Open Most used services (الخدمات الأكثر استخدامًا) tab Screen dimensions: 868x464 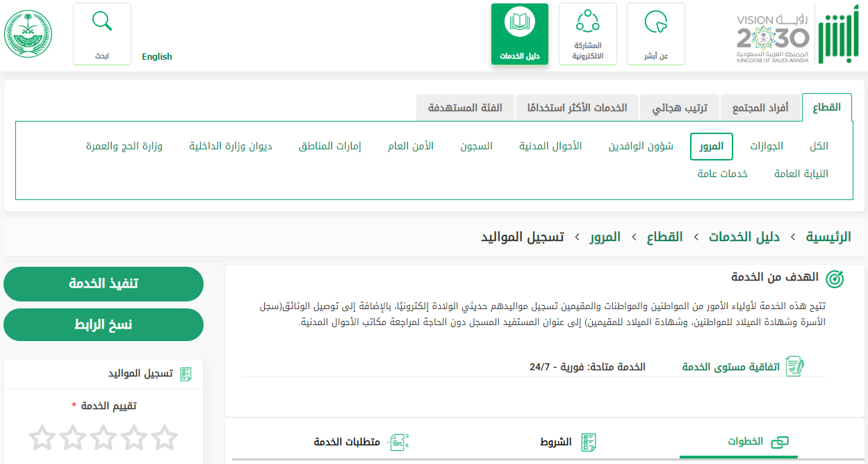[x=576, y=108]
